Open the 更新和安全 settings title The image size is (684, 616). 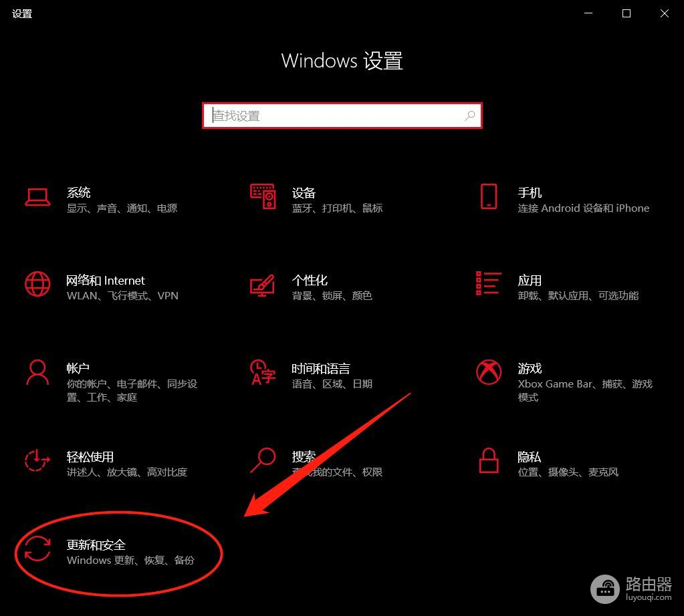[x=96, y=545]
